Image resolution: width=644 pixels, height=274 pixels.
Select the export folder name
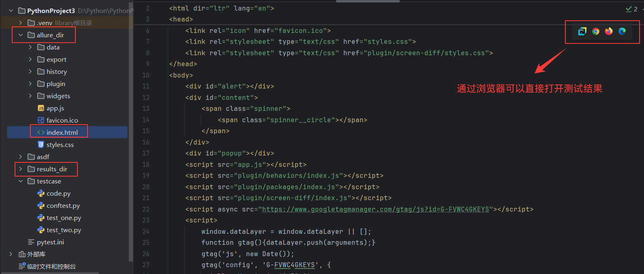[x=56, y=59]
